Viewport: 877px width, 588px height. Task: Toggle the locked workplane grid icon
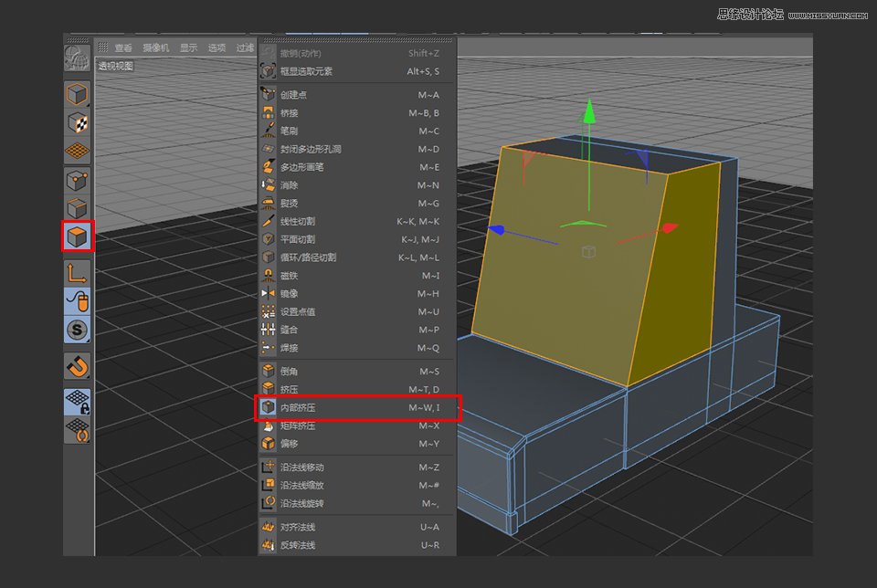tap(78, 400)
